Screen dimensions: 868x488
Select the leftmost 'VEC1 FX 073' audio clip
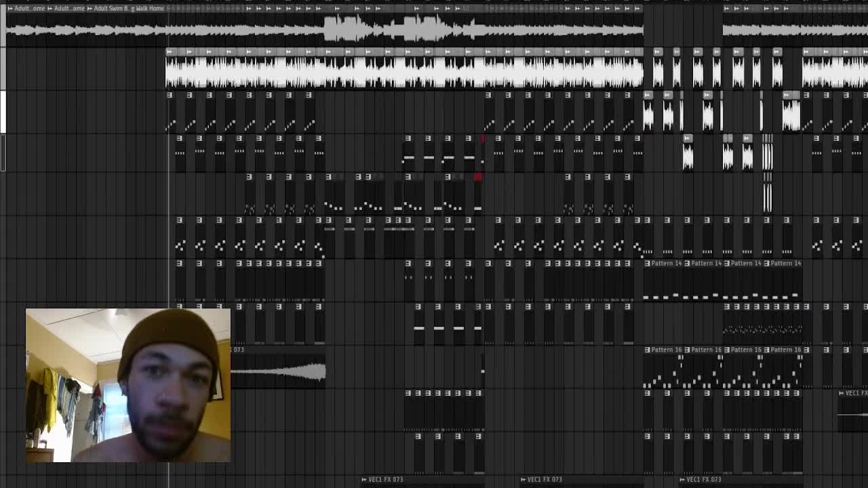click(421, 480)
